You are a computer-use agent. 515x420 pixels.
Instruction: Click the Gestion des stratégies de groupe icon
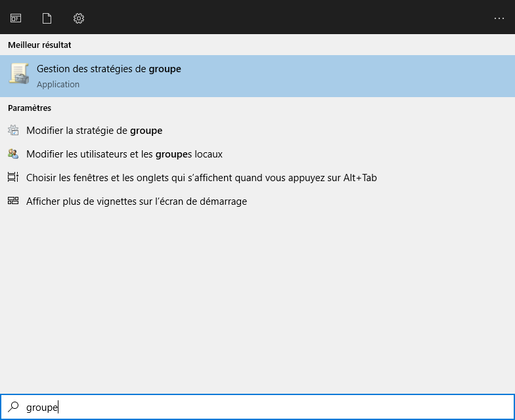click(19, 73)
